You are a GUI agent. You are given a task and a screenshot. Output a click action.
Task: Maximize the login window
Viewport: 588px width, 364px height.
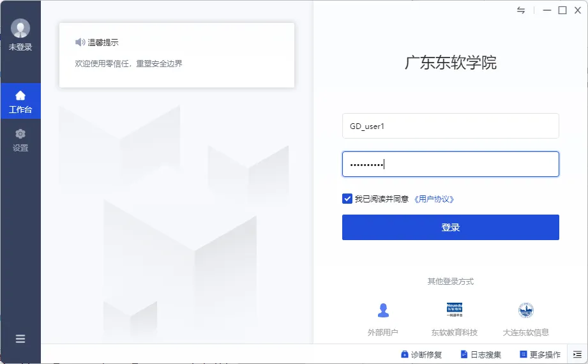click(x=562, y=10)
